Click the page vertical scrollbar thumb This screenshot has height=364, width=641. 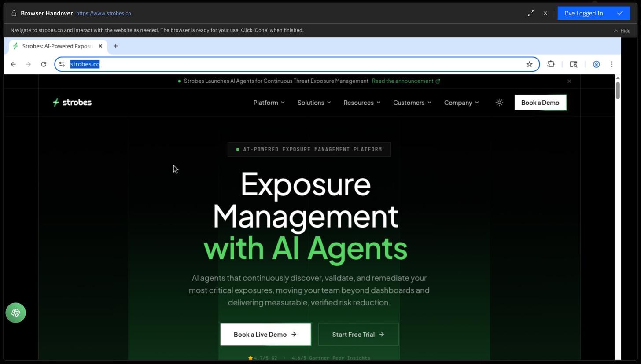pyautogui.click(x=618, y=90)
